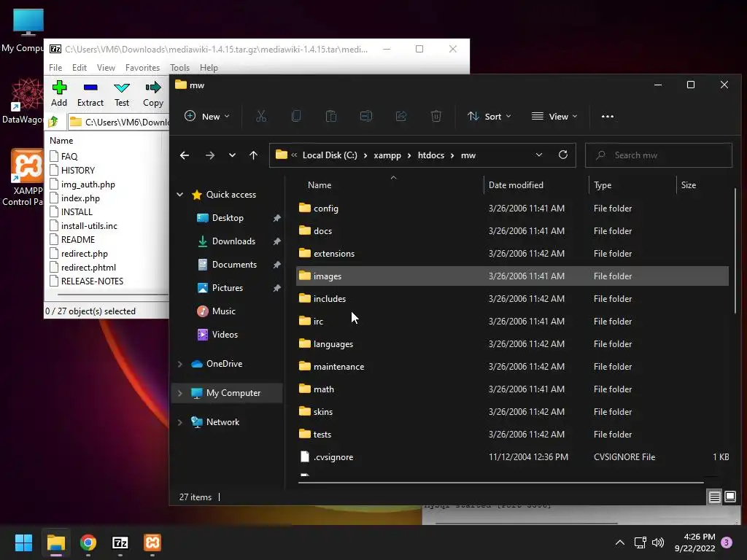Open Chrome from the taskbar
The width and height of the screenshot is (747, 560).
pos(88,542)
